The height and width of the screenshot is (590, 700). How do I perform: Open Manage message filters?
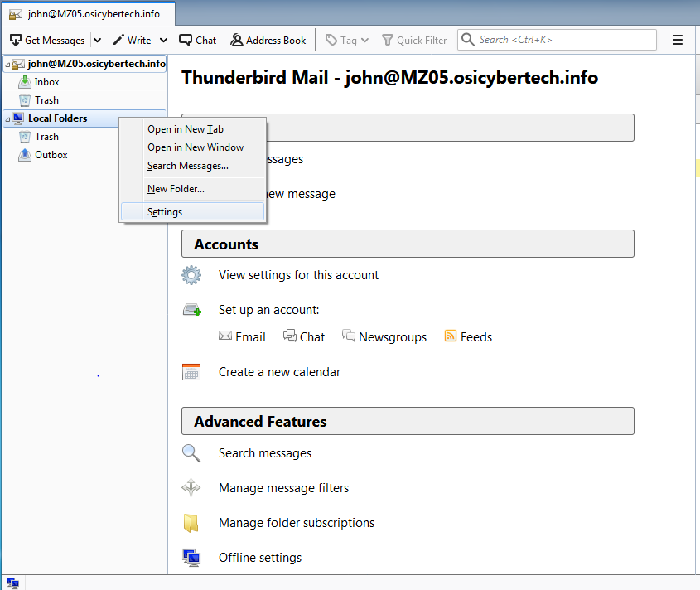pos(283,488)
